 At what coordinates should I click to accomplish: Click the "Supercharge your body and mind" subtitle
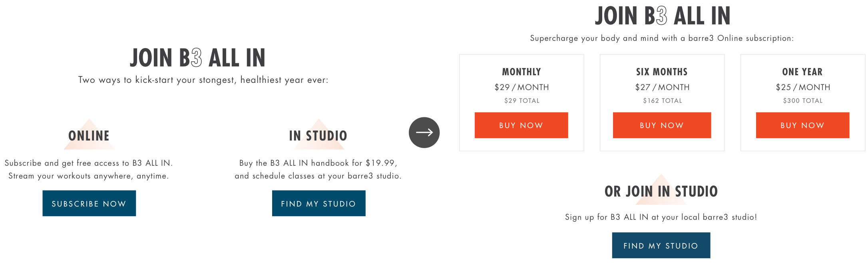662,38
